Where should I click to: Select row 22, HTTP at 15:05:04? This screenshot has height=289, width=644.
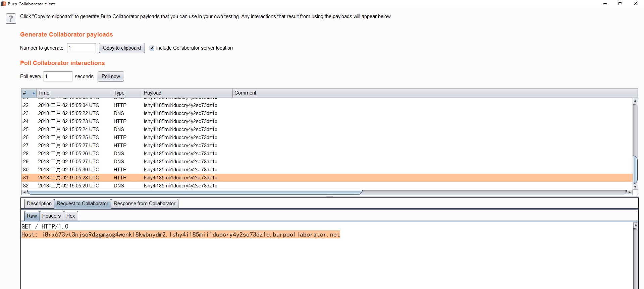[327, 105]
